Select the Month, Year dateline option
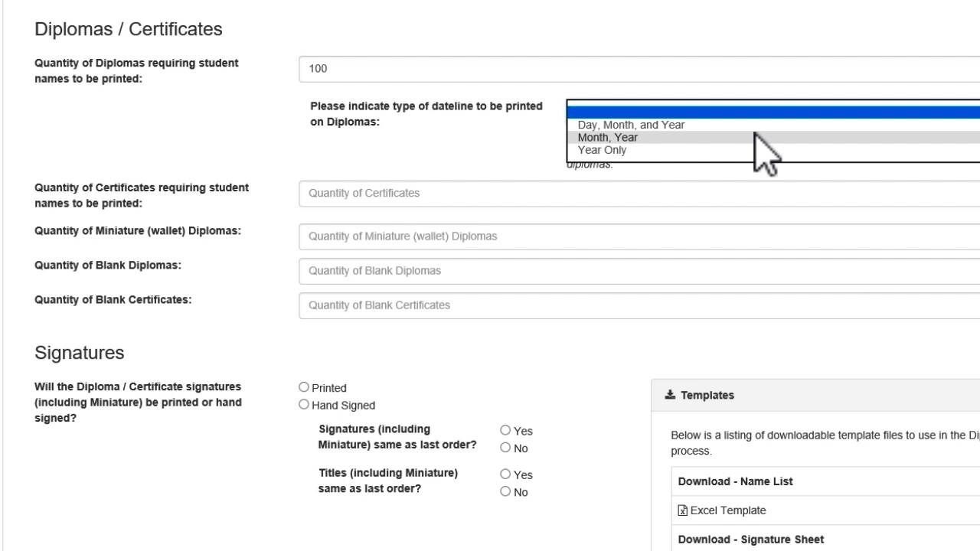This screenshot has height=551, width=980. point(608,138)
